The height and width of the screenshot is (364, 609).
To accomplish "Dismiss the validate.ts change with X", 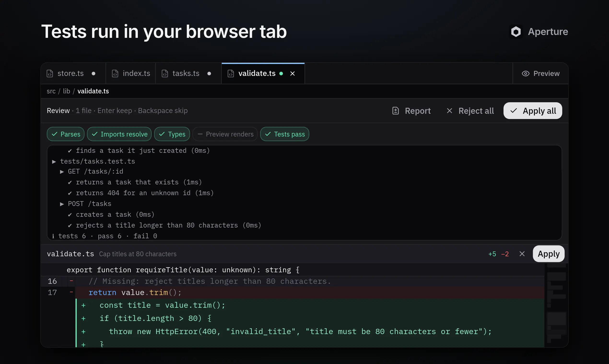I will [522, 254].
